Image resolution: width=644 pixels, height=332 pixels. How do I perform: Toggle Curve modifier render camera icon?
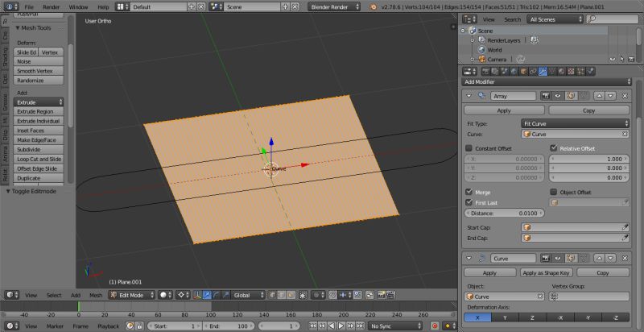click(x=546, y=258)
